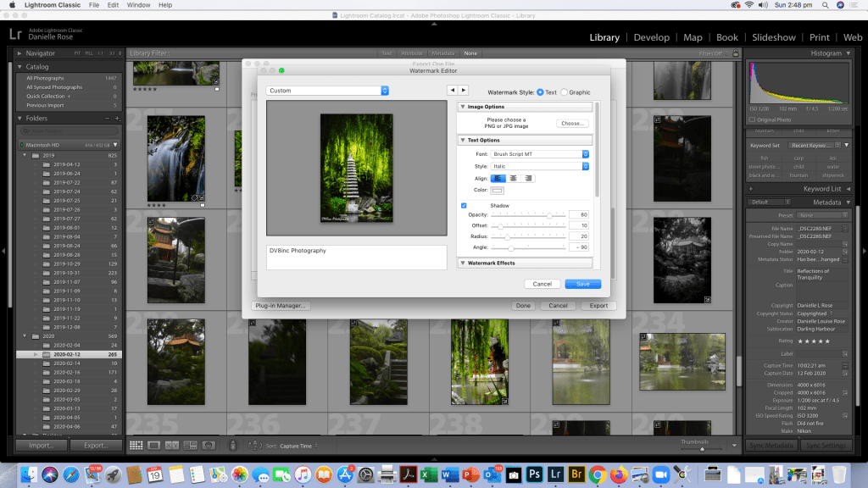Go to next preview photo arrow
868x488 pixels.
click(x=463, y=90)
